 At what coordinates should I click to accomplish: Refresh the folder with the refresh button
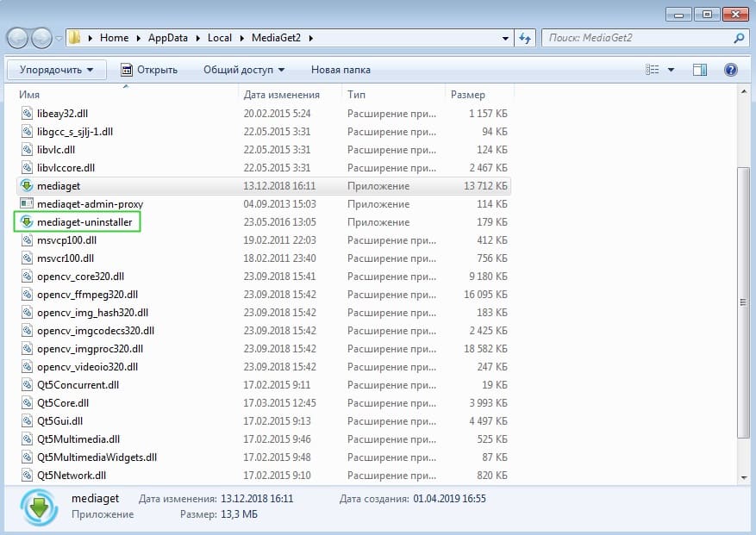(525, 38)
